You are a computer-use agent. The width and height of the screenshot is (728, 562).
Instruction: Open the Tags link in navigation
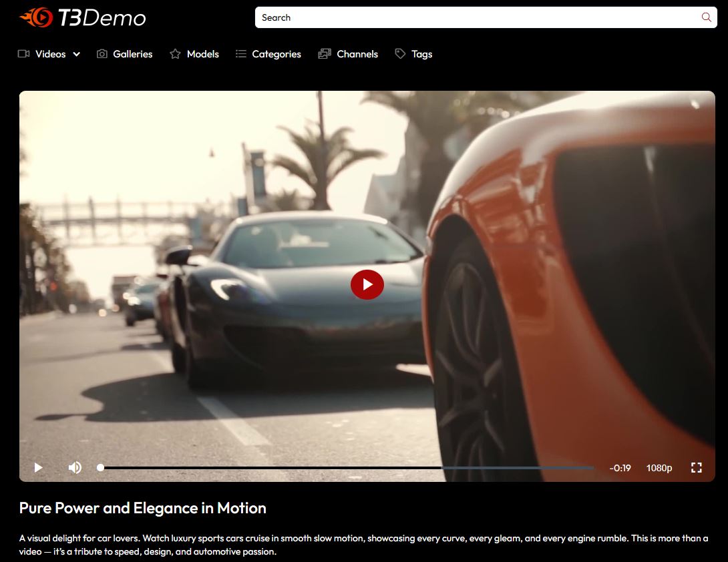click(x=421, y=54)
